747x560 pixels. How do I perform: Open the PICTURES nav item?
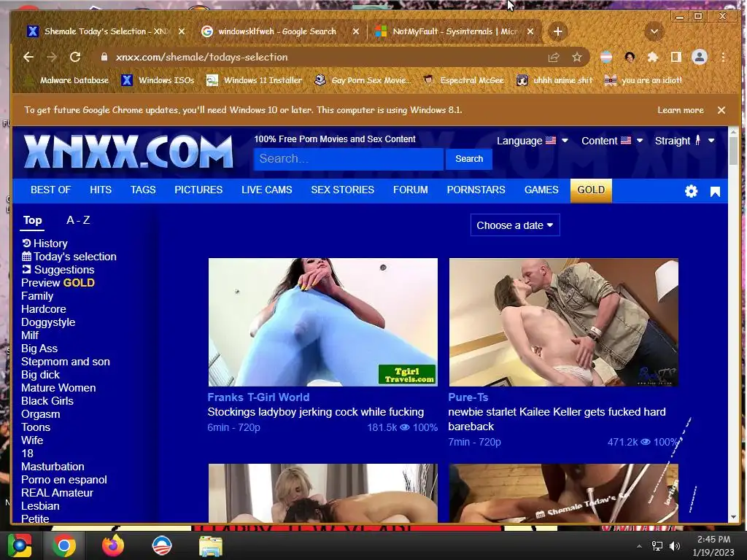[x=198, y=190]
